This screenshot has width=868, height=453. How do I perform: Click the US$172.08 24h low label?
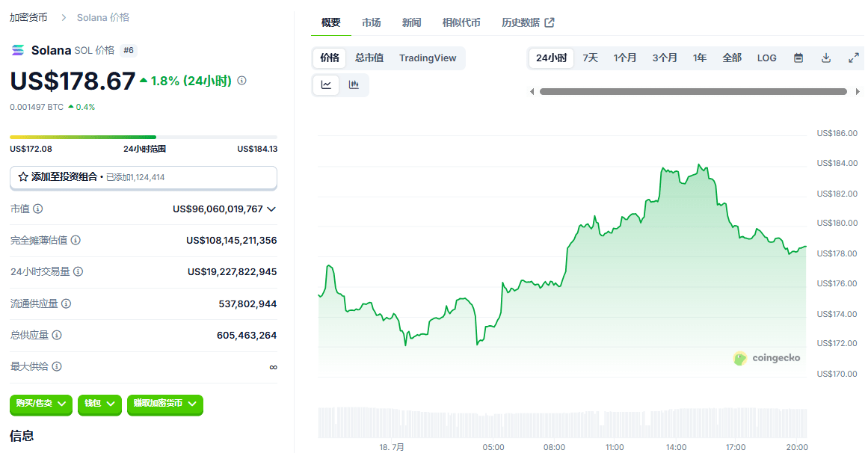coord(31,149)
